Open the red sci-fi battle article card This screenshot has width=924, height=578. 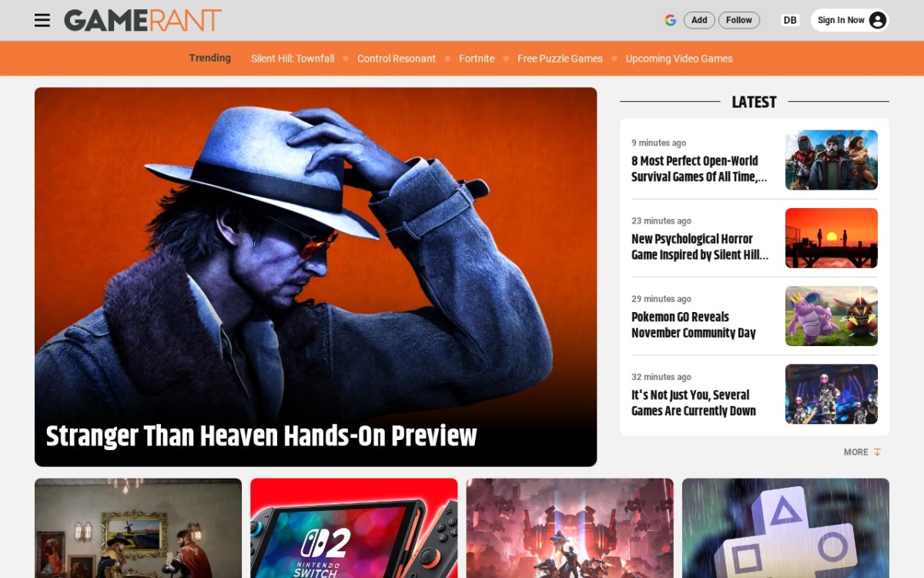570,528
